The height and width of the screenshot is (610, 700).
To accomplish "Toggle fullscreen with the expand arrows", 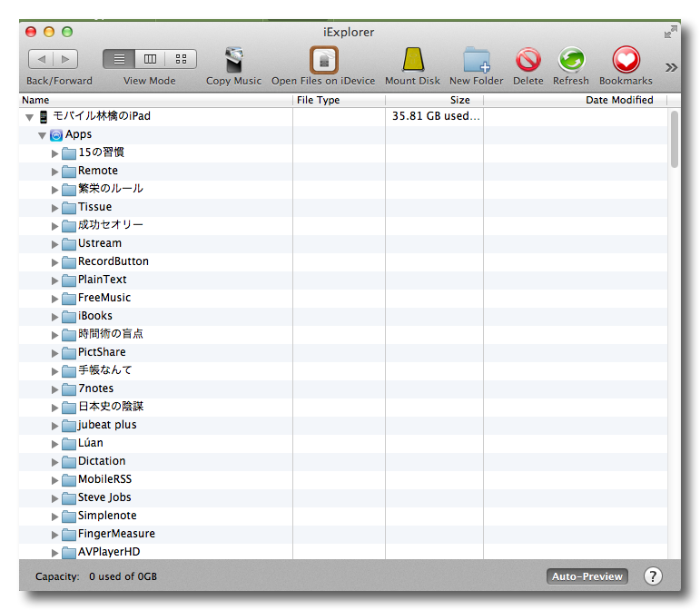I will click(x=671, y=32).
